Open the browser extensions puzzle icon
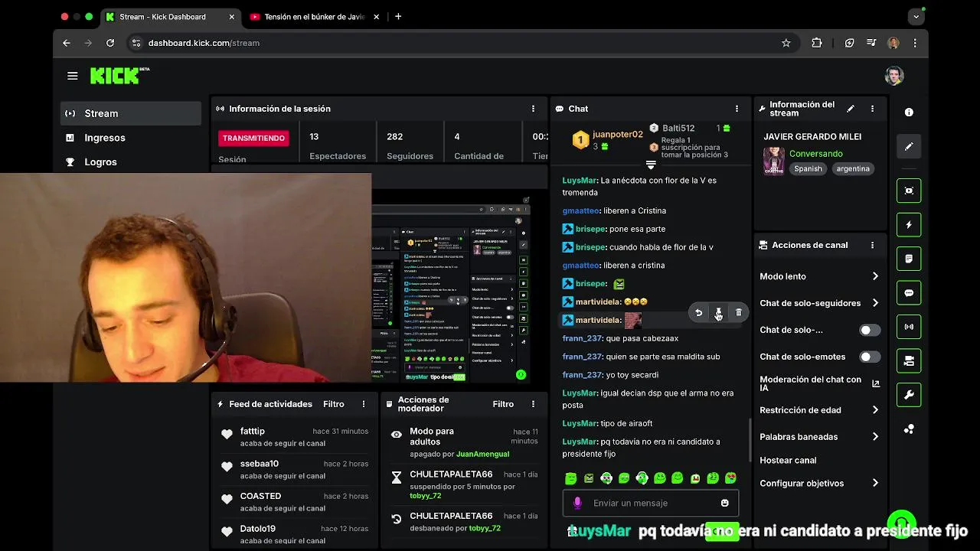Image resolution: width=980 pixels, height=551 pixels. click(x=817, y=43)
